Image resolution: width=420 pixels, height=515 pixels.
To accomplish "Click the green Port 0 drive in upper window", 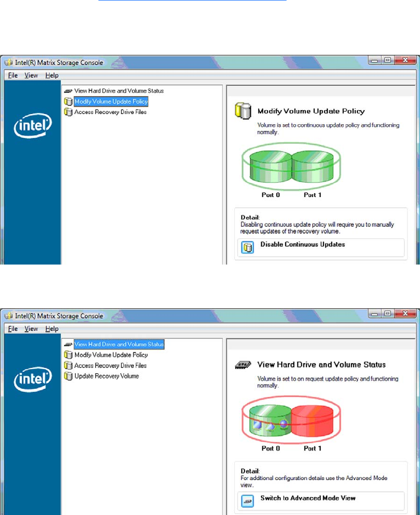I will (270, 166).
